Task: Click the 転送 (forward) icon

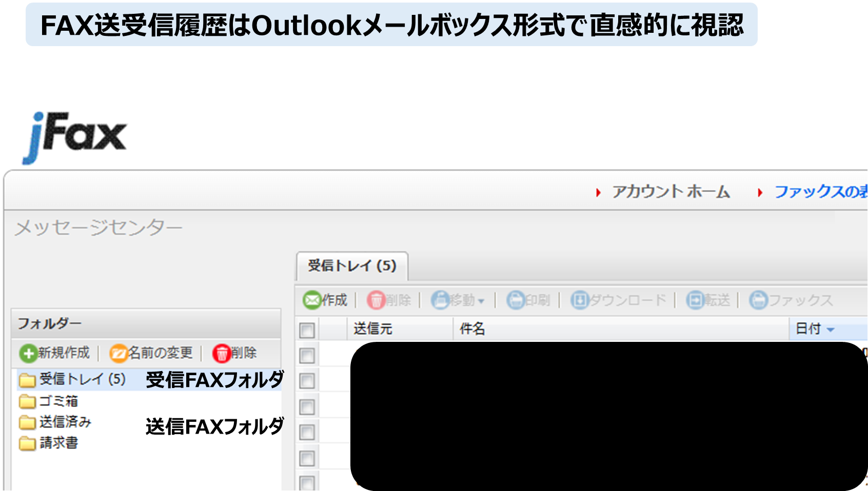Action: (694, 300)
